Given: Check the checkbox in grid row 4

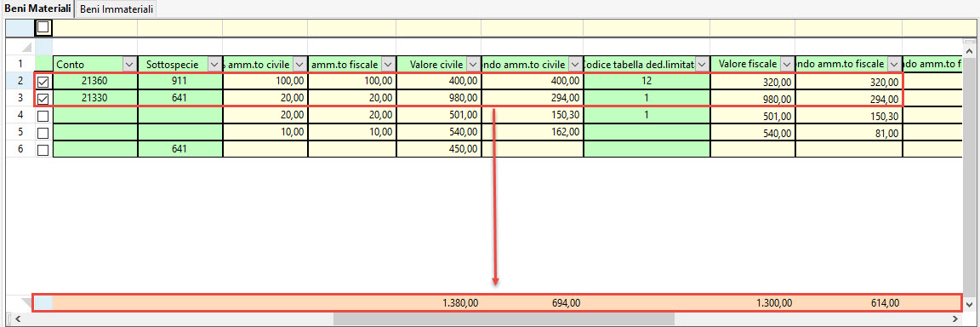Looking at the screenshot, I should [43, 116].
